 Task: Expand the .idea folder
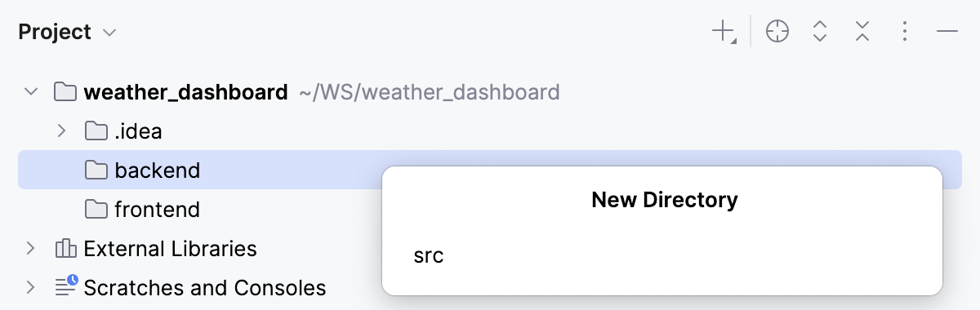click(61, 131)
